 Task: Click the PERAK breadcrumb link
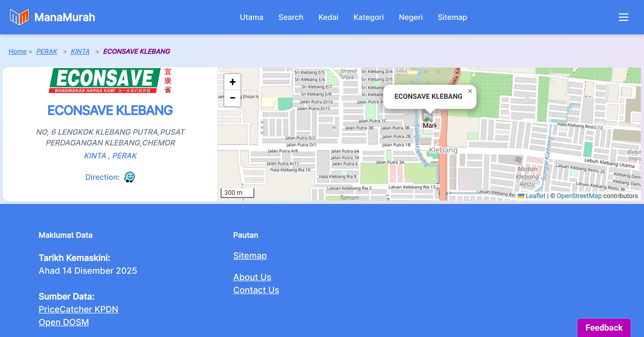click(x=47, y=51)
